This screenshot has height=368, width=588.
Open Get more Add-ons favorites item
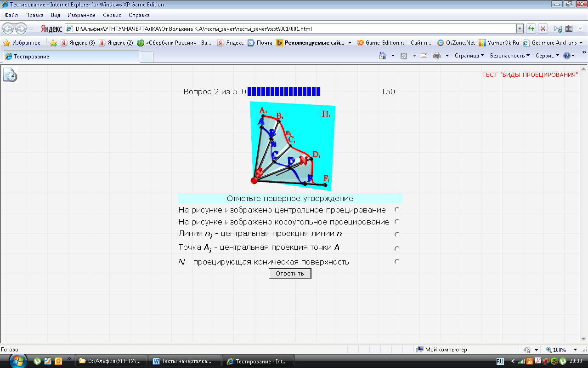553,43
